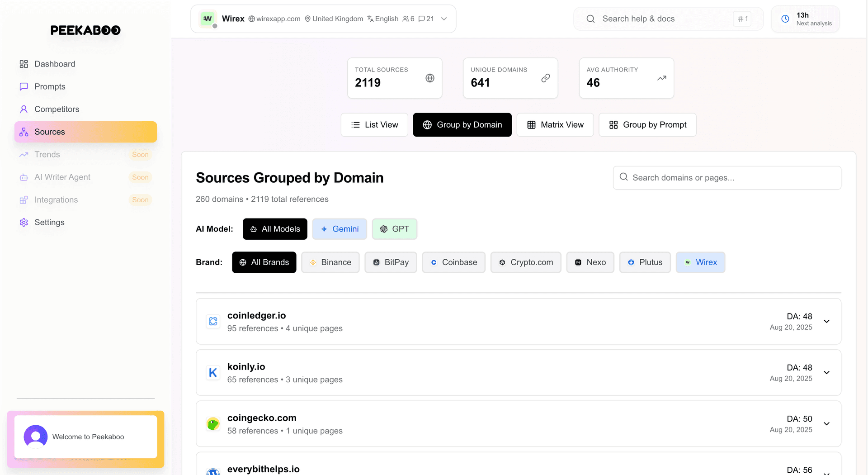Filter sources by Coinbase brand
Image resolution: width=868 pixels, height=475 pixels.
click(454, 262)
